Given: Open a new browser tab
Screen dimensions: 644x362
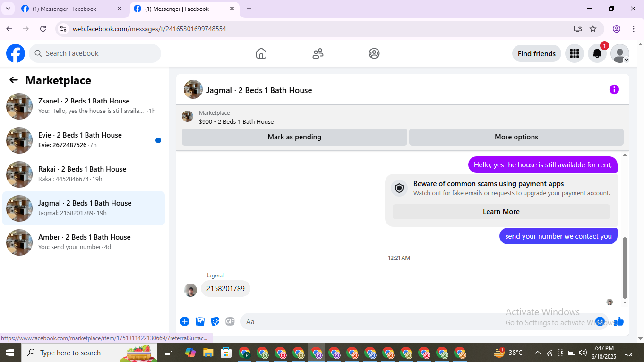Looking at the screenshot, I should [x=249, y=9].
